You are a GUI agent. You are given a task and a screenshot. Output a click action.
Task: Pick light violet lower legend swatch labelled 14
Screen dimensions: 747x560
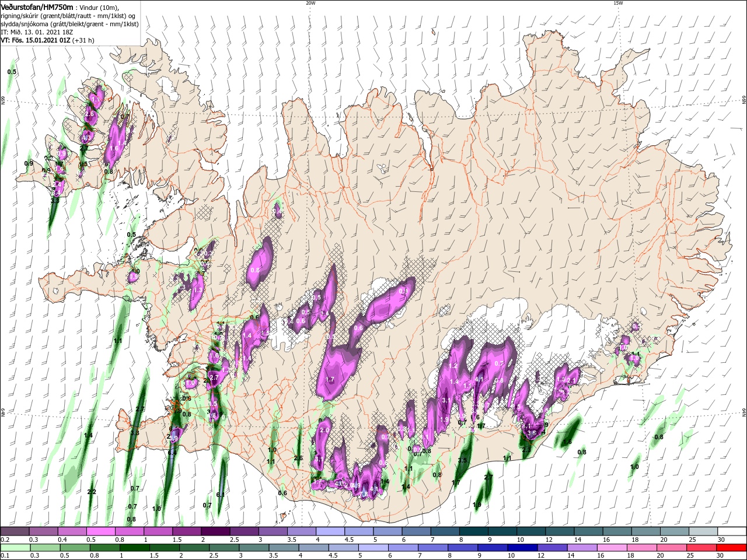[582, 548]
